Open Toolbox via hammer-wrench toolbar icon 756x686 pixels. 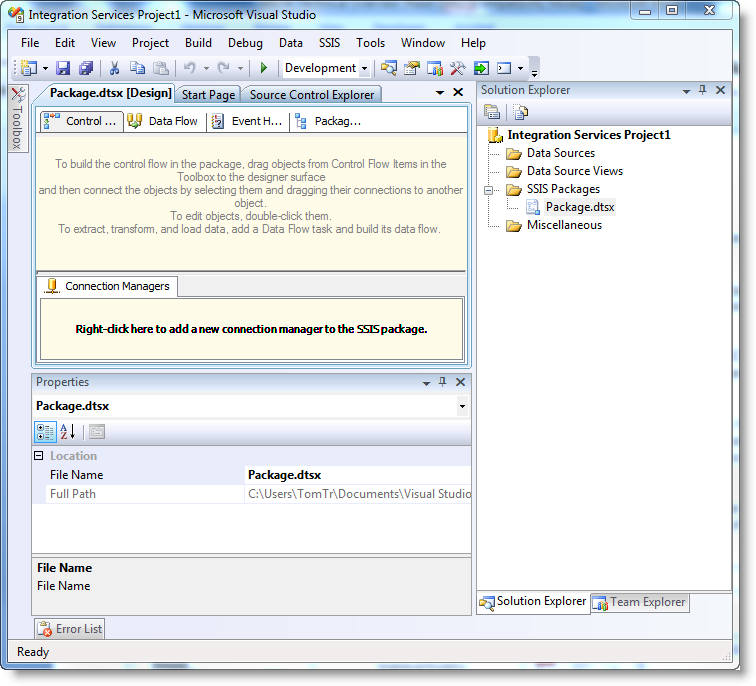pos(458,68)
